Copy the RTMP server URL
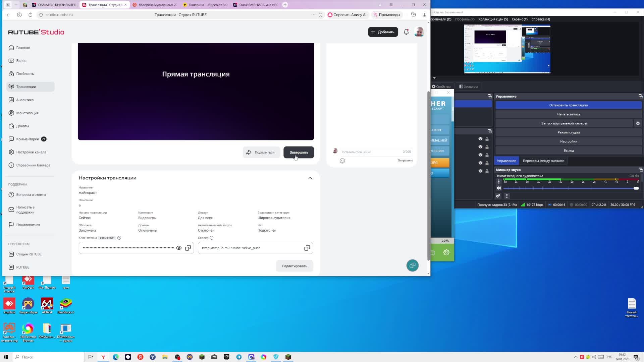The height and width of the screenshot is (362, 644). 307,248
